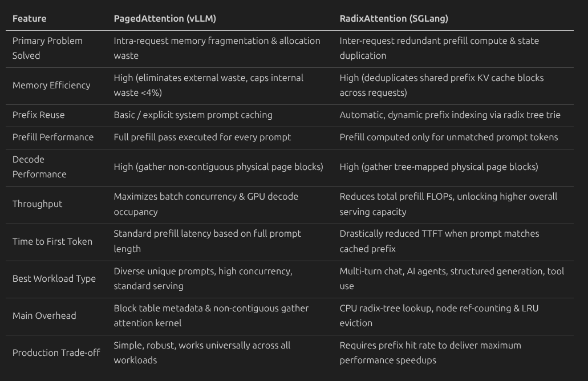Select the 'Multi-turn chat, AI agents' cell
Screen dimensions: 588x381
pyautogui.click(x=452, y=278)
